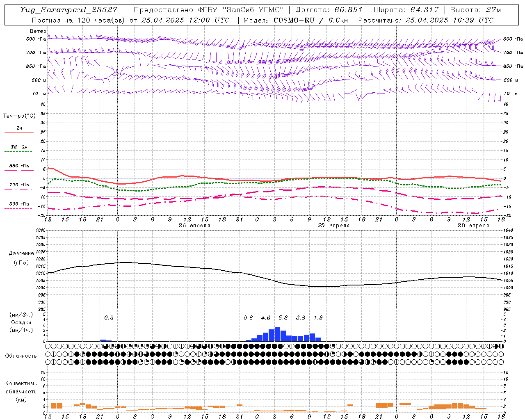This screenshot has height=420, width=525.
Task: Select the peak precipitation total 5.3
Action: pyautogui.click(x=283, y=317)
